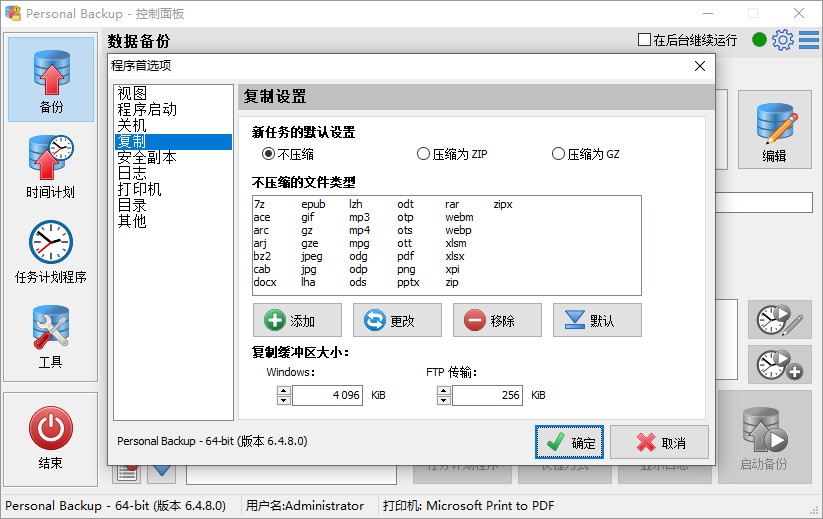Close the 程序首选项 dialog
The image size is (823, 519).
700,66
